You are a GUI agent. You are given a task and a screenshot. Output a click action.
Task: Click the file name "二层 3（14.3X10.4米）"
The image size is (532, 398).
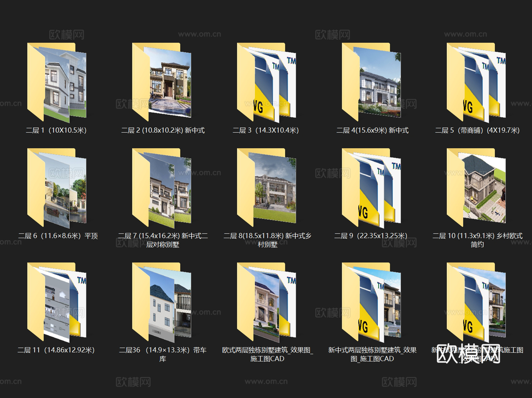coord(266,130)
